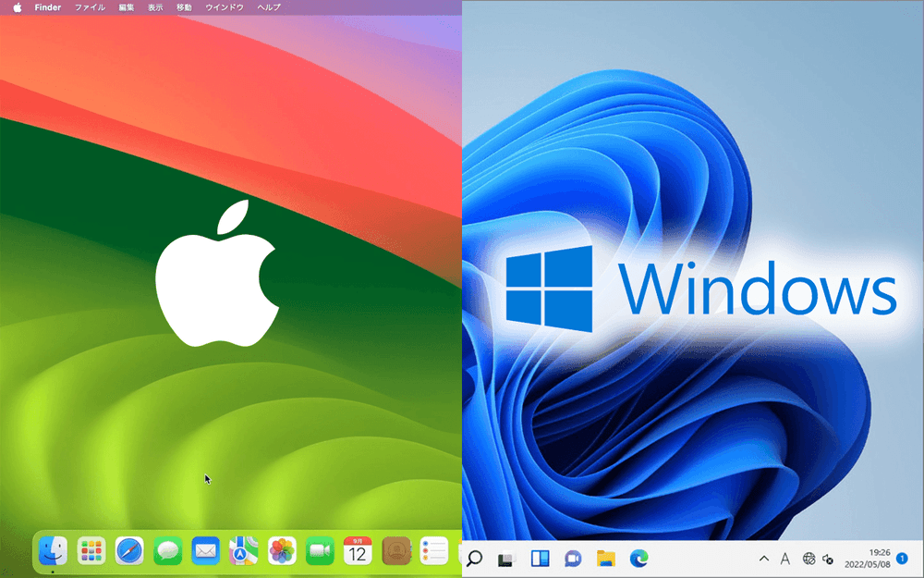Launch Mail from the Dock

tap(205, 552)
